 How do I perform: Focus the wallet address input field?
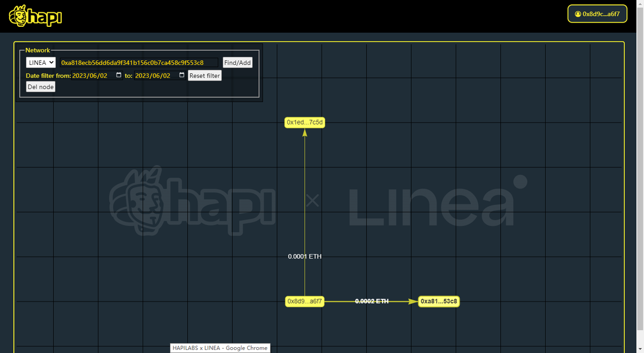139,63
